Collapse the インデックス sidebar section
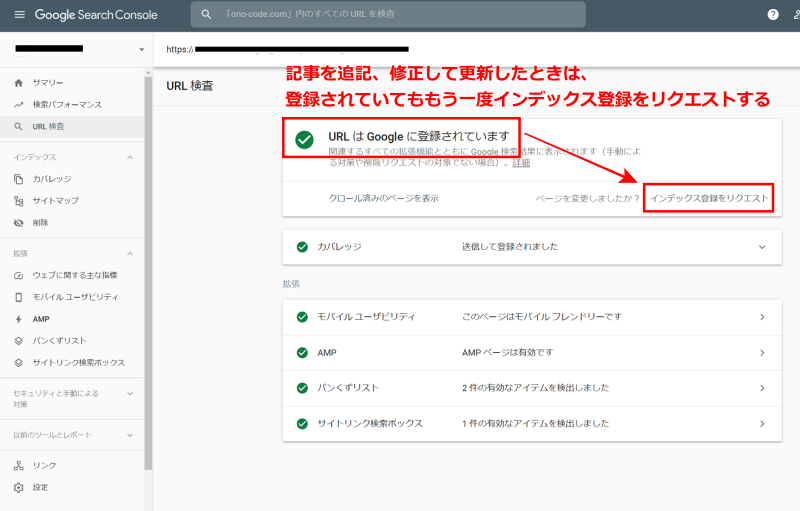This screenshot has height=511, width=800. click(x=129, y=157)
